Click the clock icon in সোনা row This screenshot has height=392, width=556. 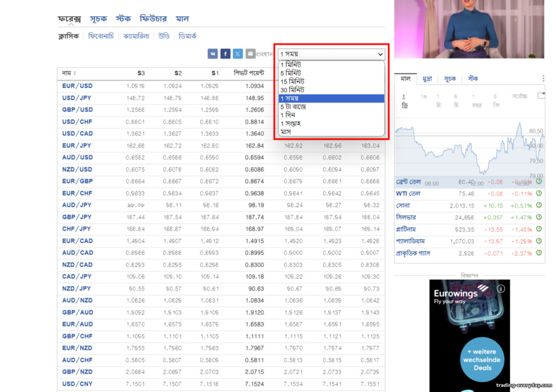tap(539, 205)
